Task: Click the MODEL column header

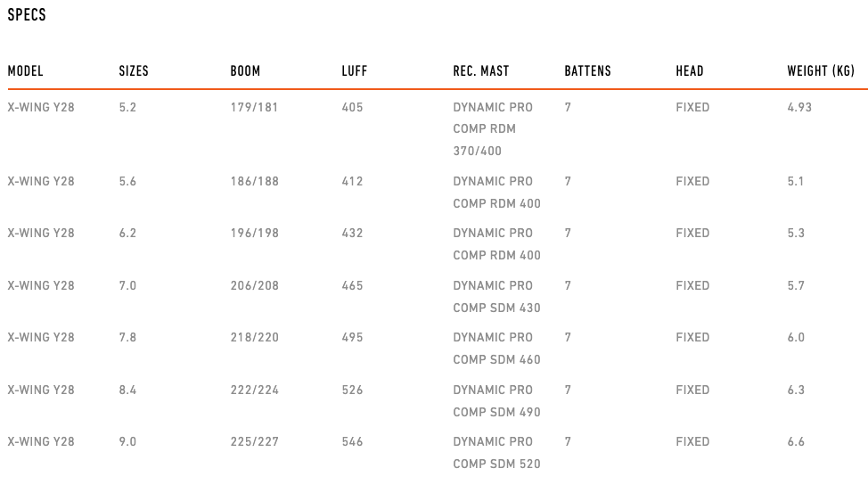Action: click(25, 71)
